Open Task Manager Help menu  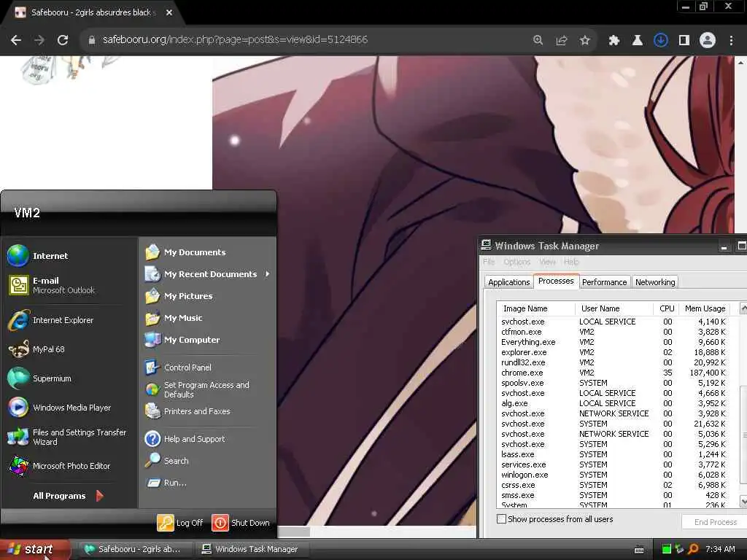point(571,262)
